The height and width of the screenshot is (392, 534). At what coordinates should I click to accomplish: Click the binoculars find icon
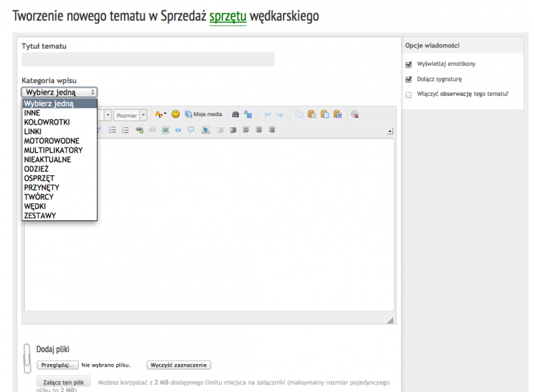235,114
